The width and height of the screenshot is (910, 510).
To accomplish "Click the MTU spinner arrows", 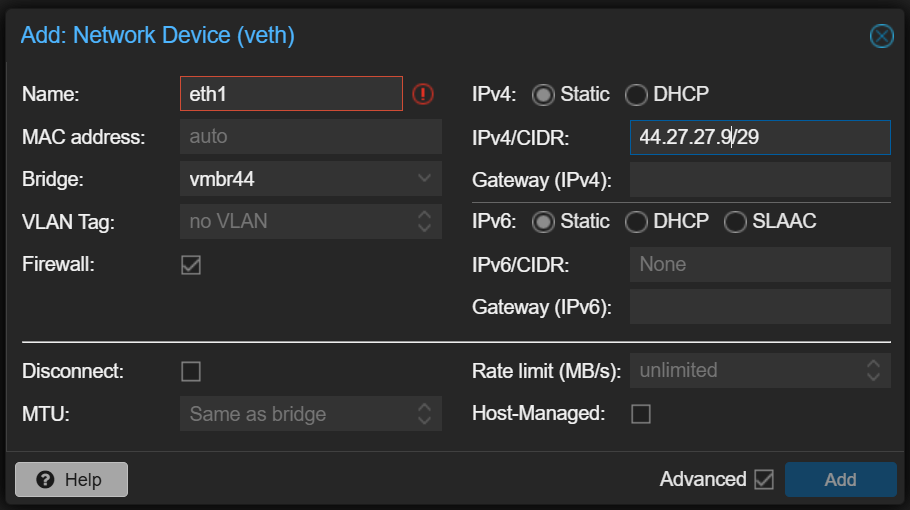I will [424, 414].
